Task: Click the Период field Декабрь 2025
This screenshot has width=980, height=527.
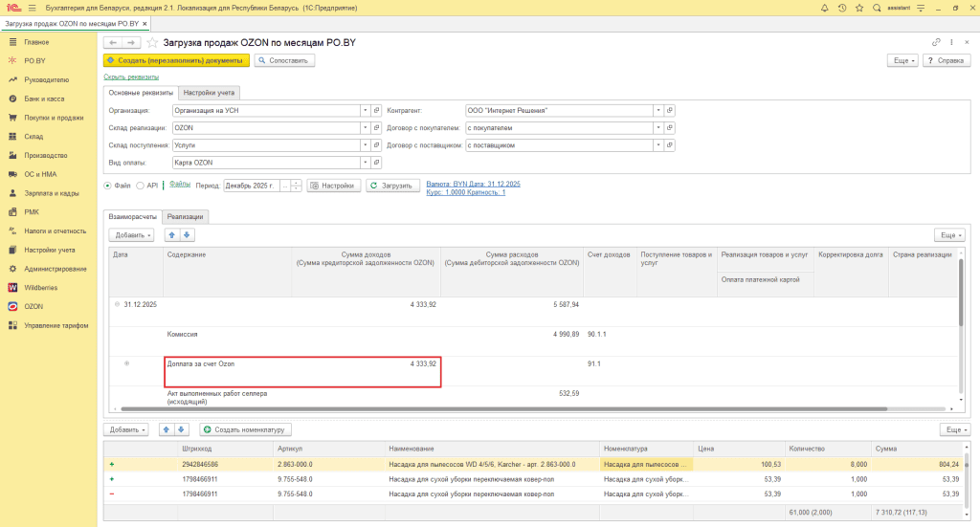Action: tap(252, 186)
